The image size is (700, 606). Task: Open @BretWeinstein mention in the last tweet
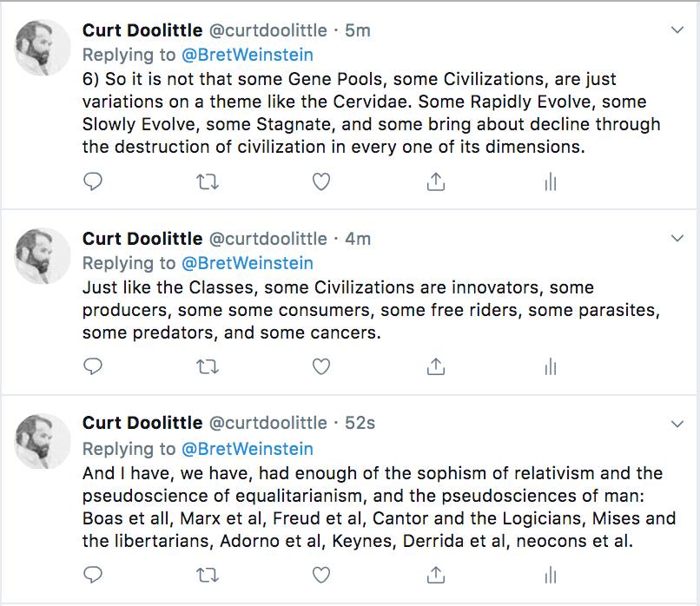tap(248, 449)
